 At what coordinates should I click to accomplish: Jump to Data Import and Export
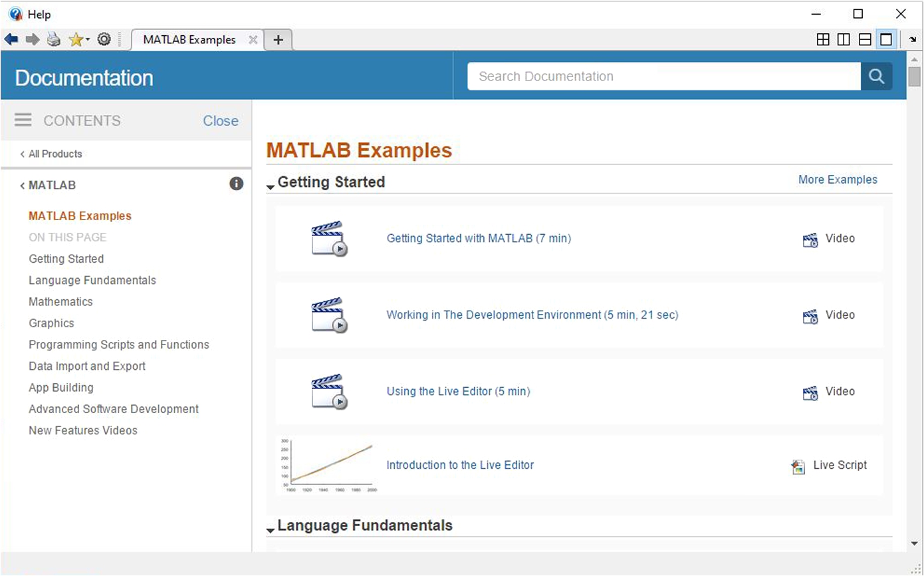[x=87, y=366]
